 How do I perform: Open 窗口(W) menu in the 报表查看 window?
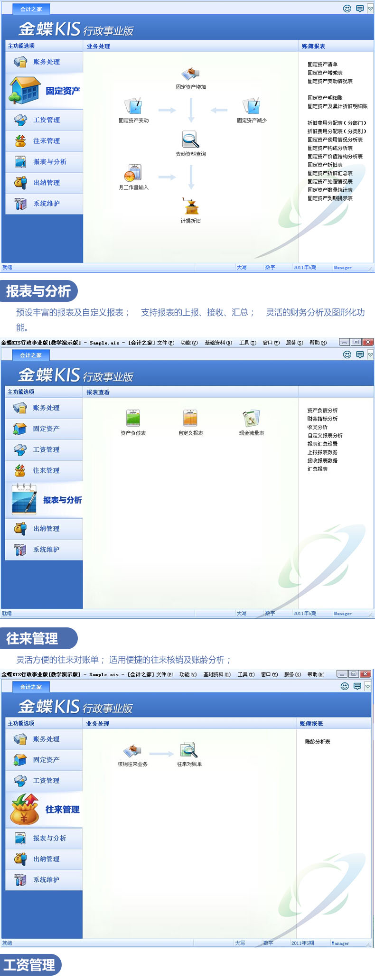click(x=271, y=343)
